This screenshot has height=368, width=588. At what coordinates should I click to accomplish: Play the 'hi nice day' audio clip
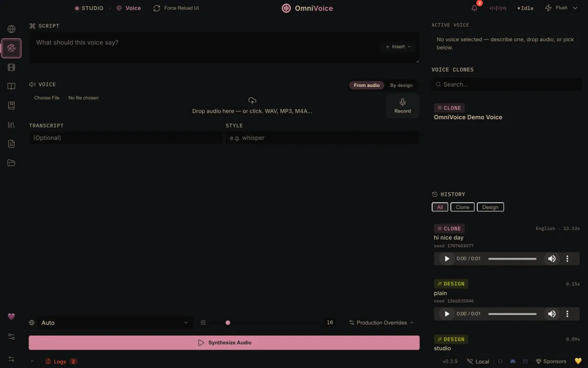447,259
